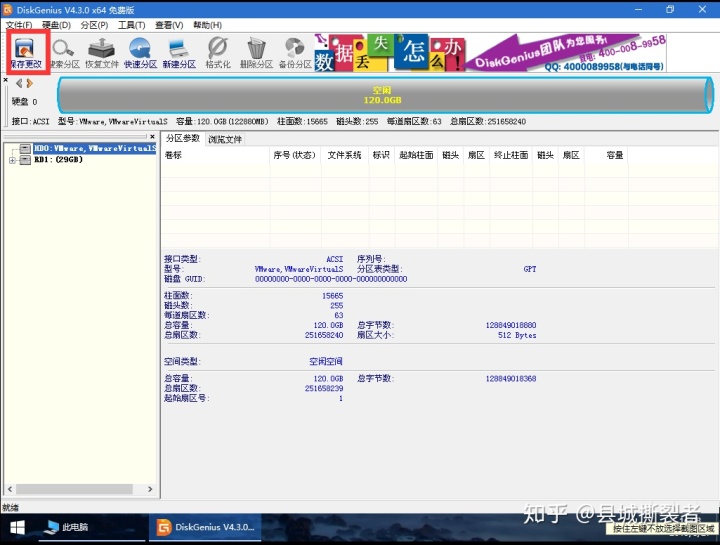Click the DiskGenius title bar app icon

pos(7,10)
